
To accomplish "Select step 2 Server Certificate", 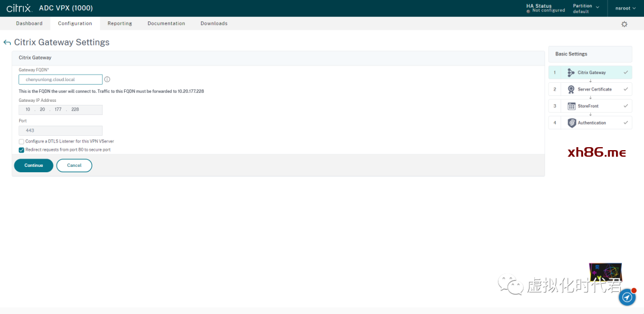I will coord(590,89).
